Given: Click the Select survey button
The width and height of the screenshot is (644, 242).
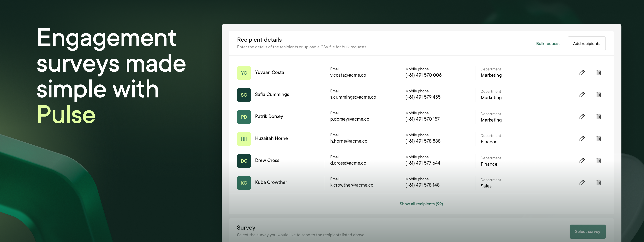Looking at the screenshot, I should point(587,231).
